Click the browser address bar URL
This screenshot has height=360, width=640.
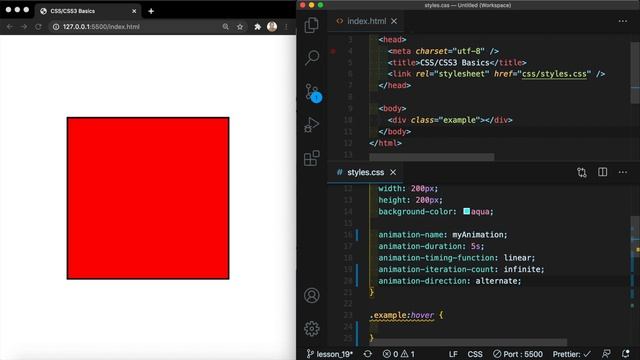pos(101,27)
